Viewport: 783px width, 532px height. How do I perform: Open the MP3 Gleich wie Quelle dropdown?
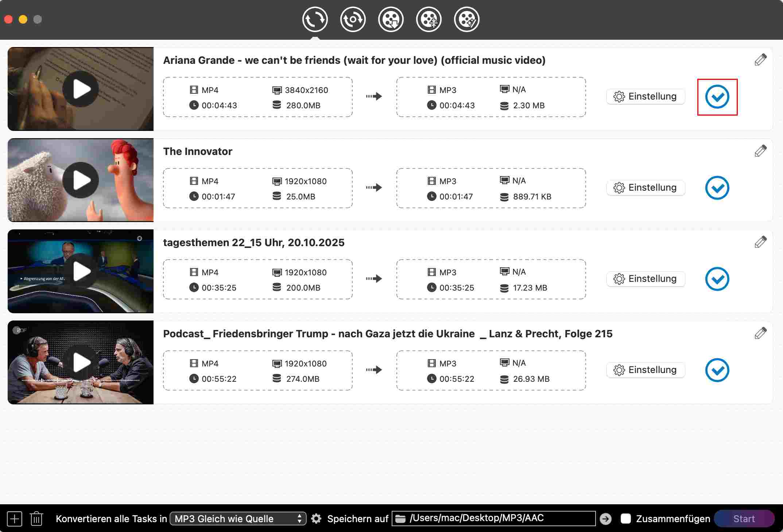[x=238, y=519]
